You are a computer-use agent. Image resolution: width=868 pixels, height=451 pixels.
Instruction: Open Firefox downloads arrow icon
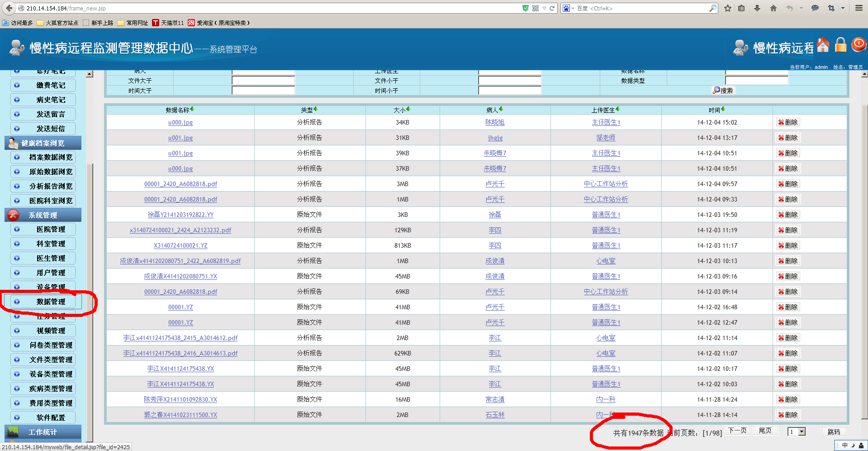[x=757, y=8]
